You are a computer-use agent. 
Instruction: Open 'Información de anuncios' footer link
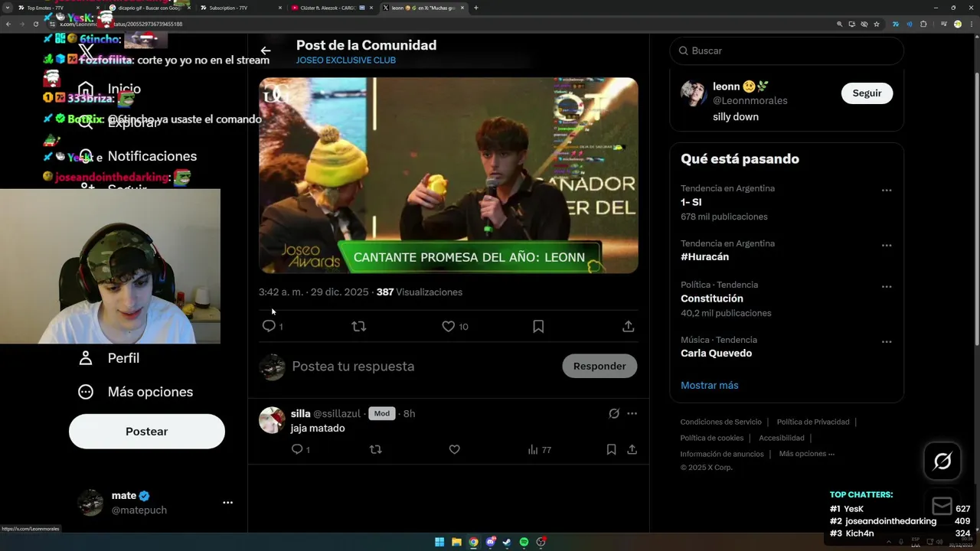pos(722,454)
